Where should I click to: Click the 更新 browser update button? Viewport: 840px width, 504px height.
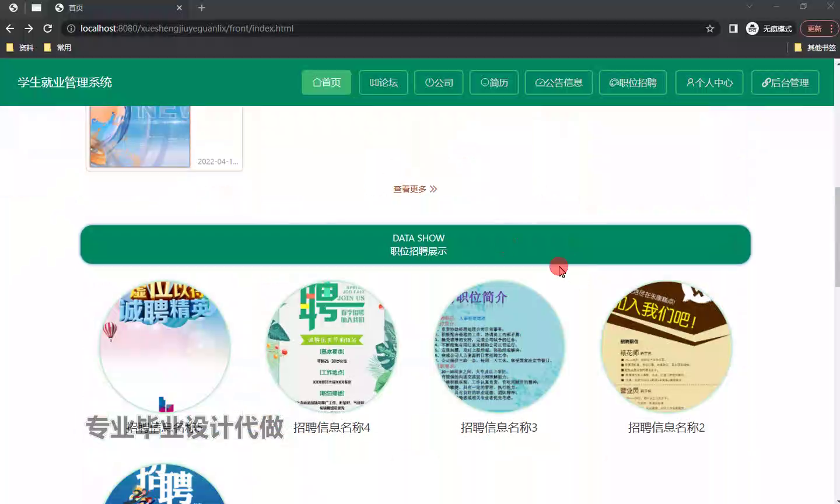point(814,29)
